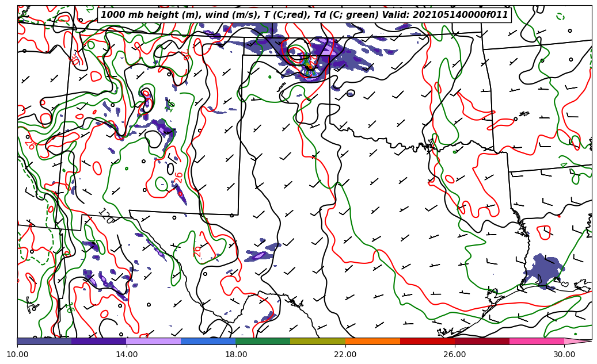Click the orange 22–24 colorbar segment

pyautogui.click(x=372, y=341)
